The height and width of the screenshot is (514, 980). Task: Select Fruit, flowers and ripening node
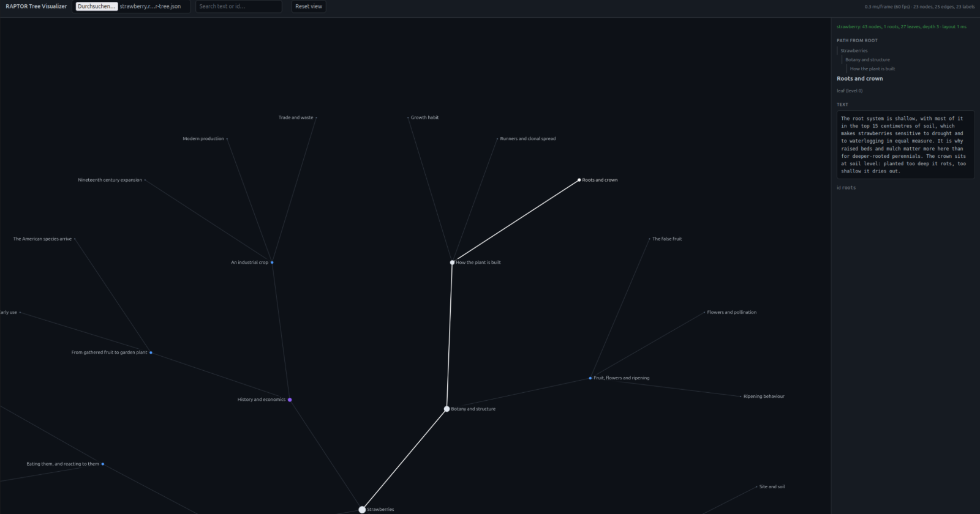point(590,378)
